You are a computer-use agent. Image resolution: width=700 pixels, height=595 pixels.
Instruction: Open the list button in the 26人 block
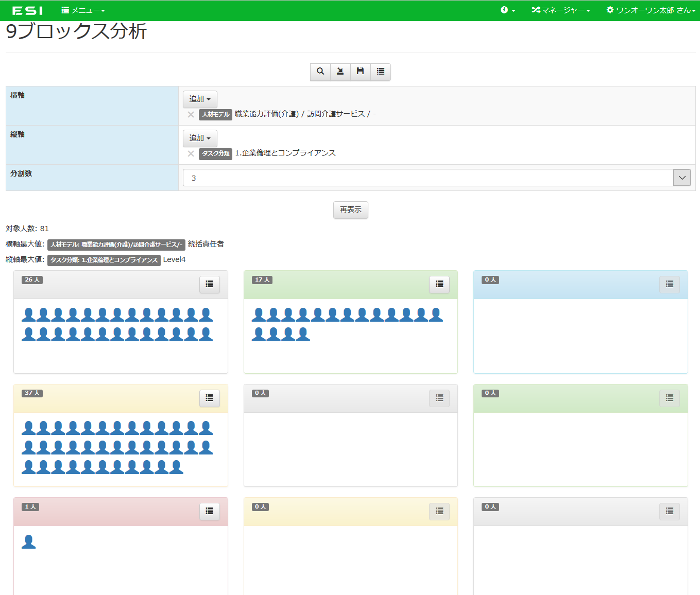(x=210, y=284)
